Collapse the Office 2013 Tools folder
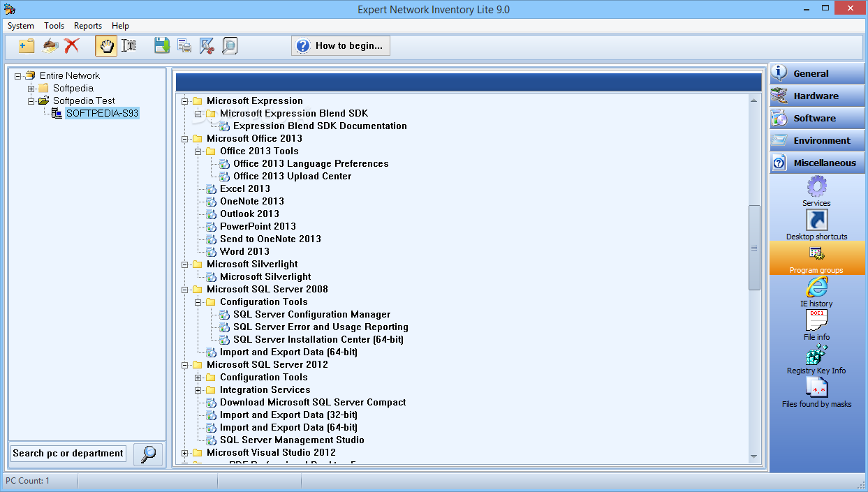The image size is (868, 492). pyautogui.click(x=198, y=151)
